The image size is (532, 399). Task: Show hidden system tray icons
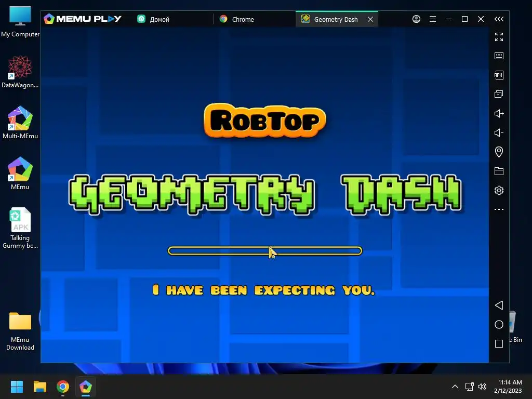[455, 387]
